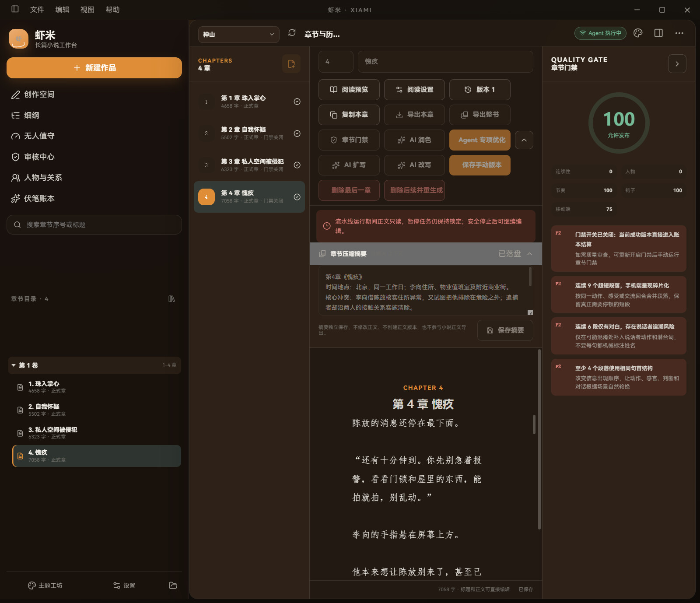This screenshot has height=603, width=700.
Task: Select 1. 珠入掌心 in chapter tree
Action: [97, 387]
